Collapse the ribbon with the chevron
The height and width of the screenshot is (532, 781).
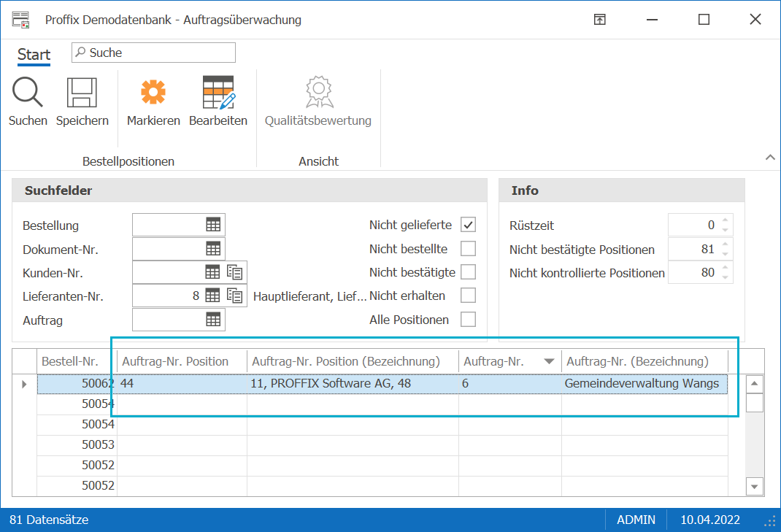coord(770,158)
